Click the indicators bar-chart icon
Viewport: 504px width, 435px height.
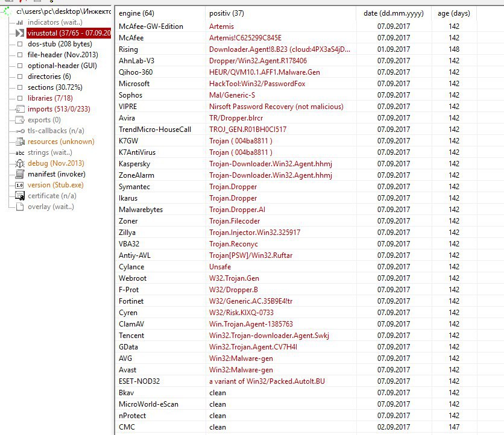point(20,22)
